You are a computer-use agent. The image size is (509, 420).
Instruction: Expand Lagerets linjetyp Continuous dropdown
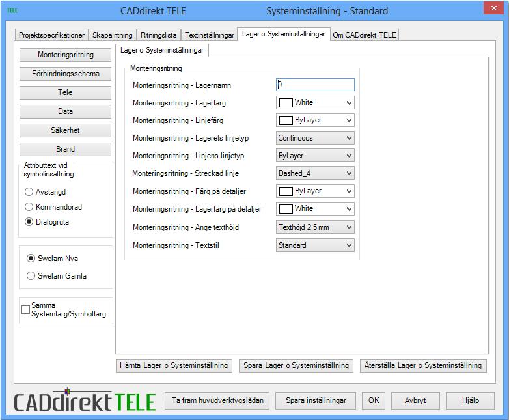pyautogui.click(x=315, y=138)
